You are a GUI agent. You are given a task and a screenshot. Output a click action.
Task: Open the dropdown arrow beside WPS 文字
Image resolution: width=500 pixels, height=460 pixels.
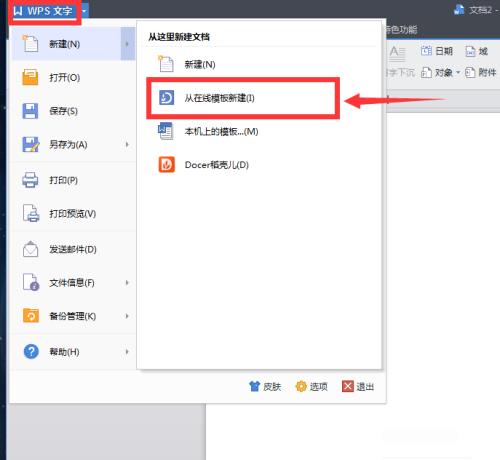coord(84,11)
